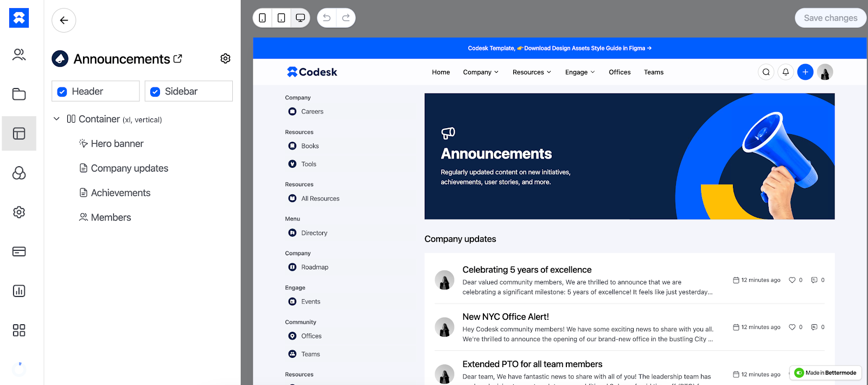The height and width of the screenshot is (385, 868).
Task: Go back with the left arrow button
Action: pos(64,21)
